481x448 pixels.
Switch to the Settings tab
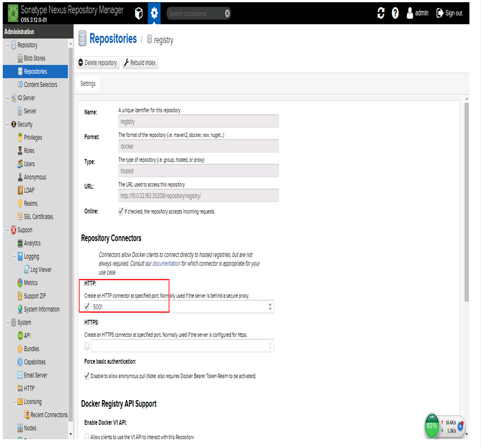tap(88, 84)
